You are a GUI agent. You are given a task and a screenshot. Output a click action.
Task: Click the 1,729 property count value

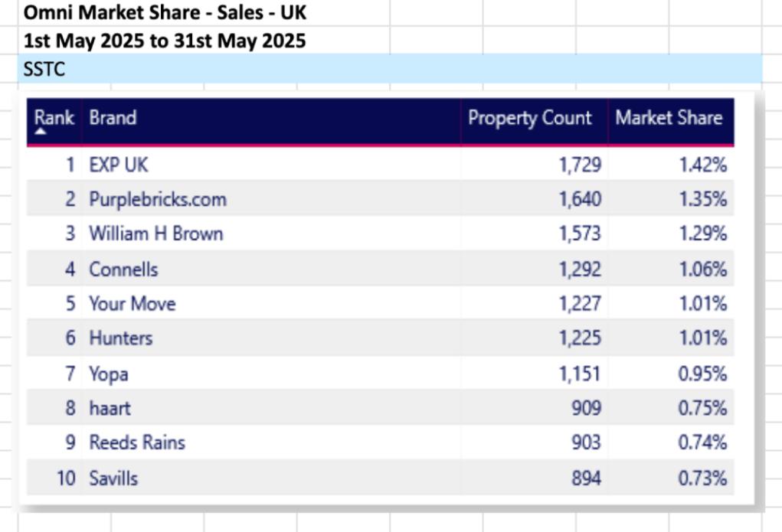[580, 165]
